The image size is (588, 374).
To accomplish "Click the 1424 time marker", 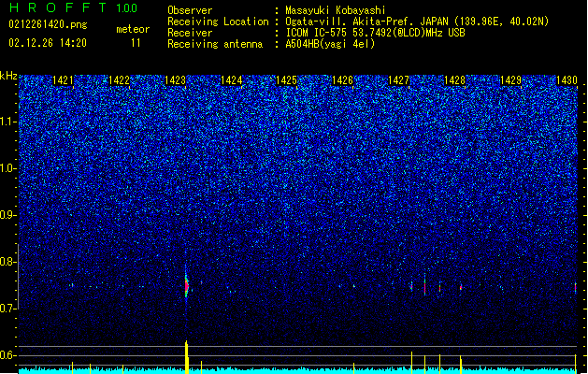I will click(231, 80).
